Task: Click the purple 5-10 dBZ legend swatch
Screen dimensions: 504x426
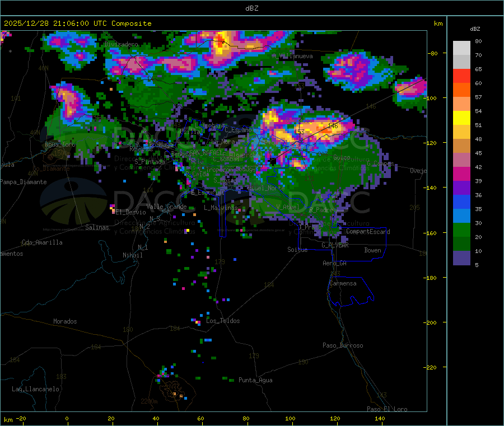Action: coord(461,258)
